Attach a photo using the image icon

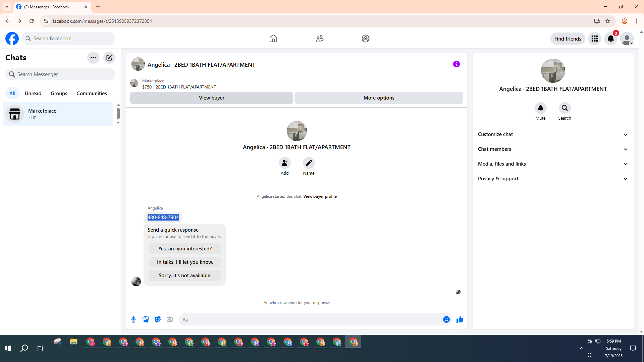(146, 319)
